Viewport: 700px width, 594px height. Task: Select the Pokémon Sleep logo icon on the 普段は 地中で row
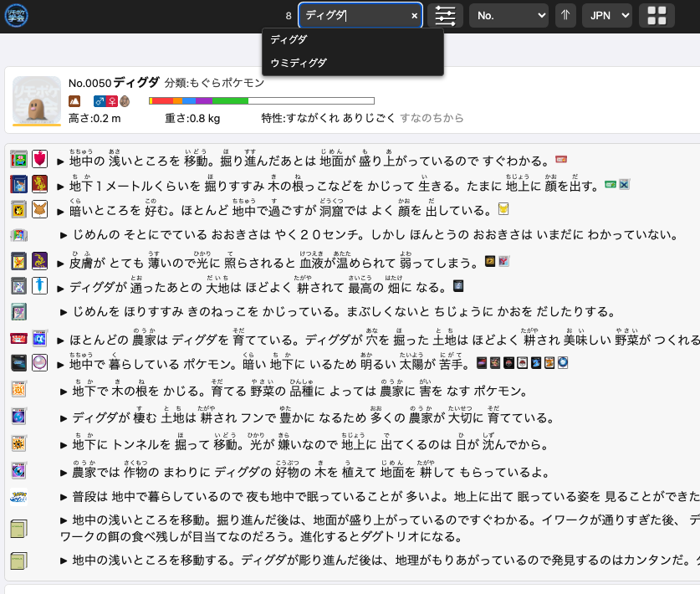click(x=18, y=496)
